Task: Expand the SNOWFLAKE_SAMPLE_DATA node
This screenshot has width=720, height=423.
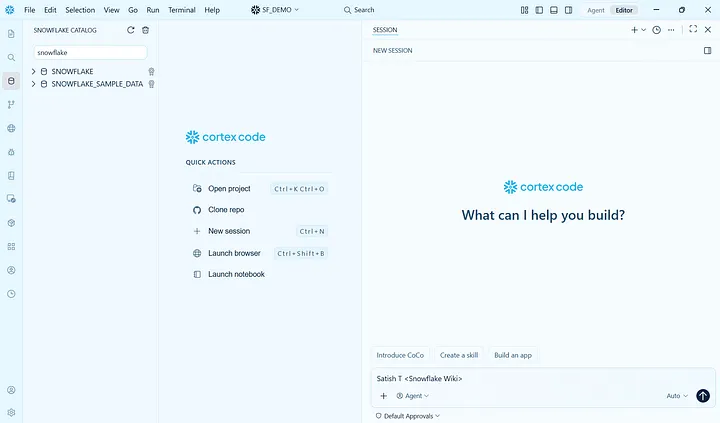Action: point(33,84)
